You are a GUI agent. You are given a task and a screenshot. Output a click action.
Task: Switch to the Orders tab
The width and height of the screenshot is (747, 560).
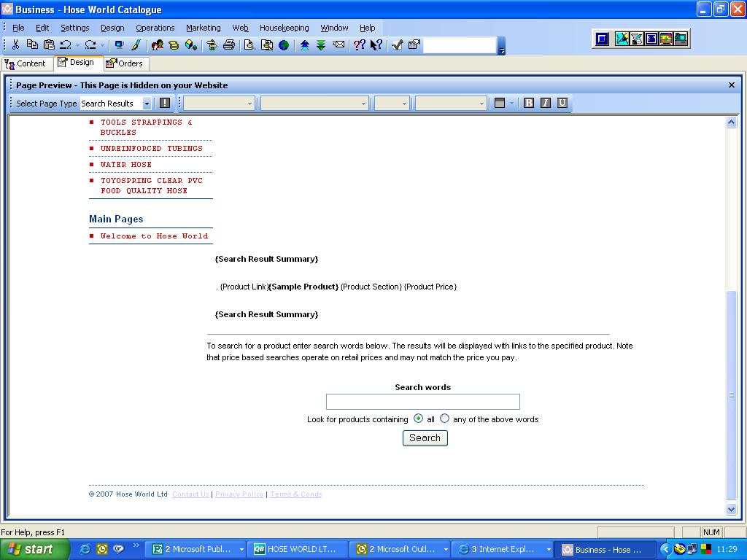pos(126,63)
